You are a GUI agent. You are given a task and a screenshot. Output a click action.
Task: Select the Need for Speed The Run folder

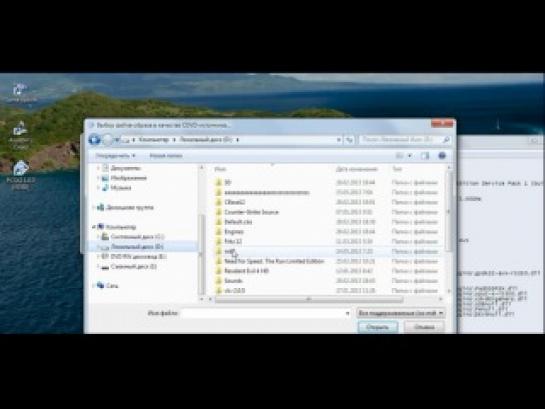(x=274, y=261)
